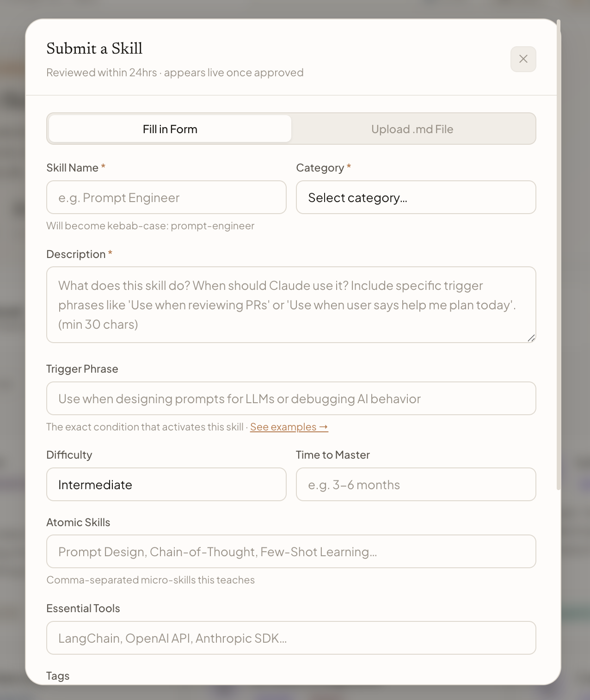Click the Trigger Phrase input field

(x=291, y=399)
